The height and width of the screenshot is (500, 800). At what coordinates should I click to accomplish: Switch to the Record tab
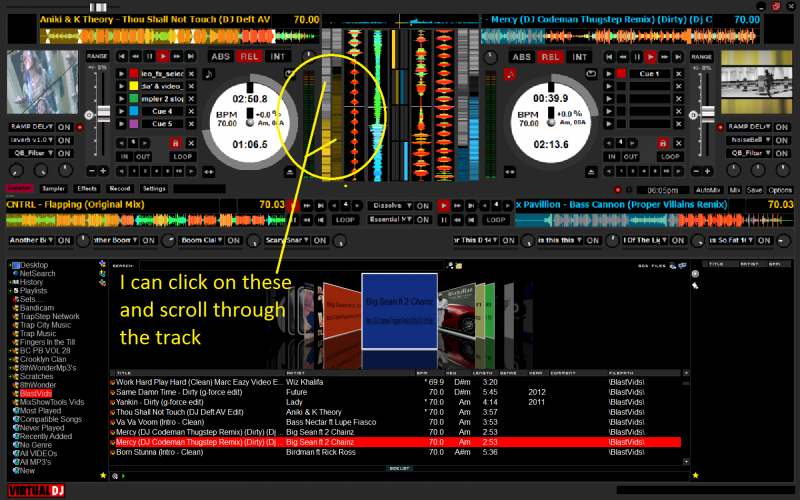pos(120,189)
